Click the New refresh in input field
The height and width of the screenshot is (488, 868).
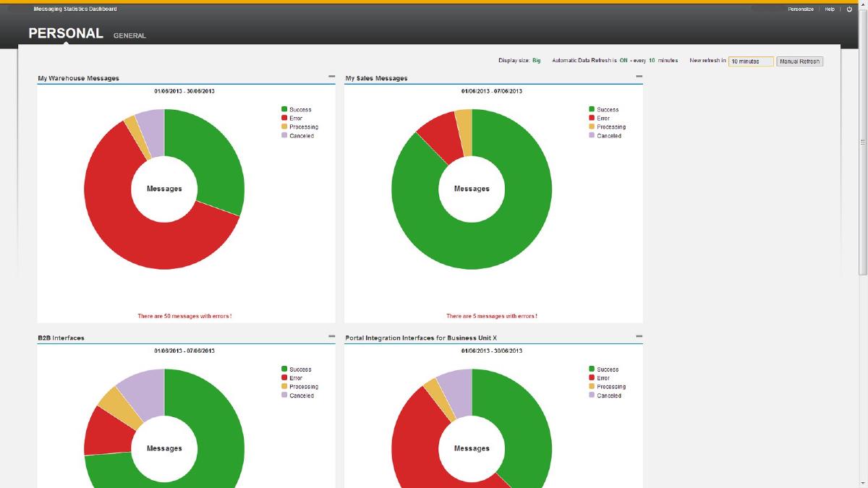(x=751, y=61)
